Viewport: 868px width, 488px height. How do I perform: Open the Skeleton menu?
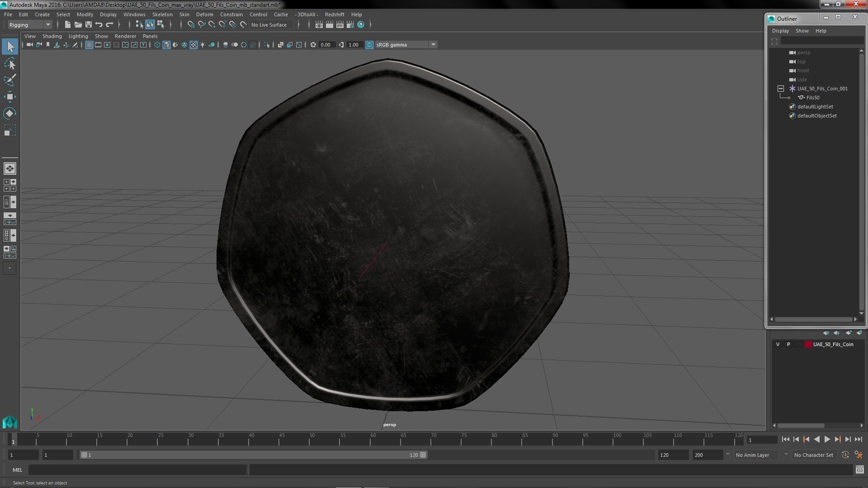click(x=162, y=14)
